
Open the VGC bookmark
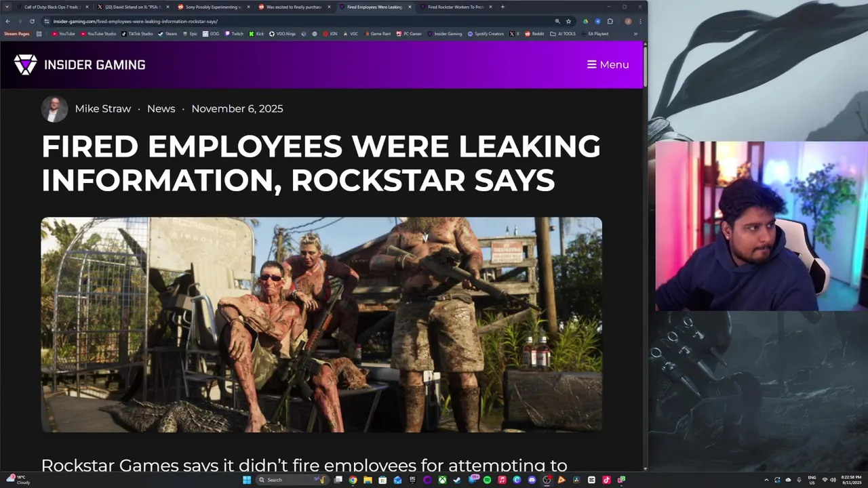pos(351,33)
